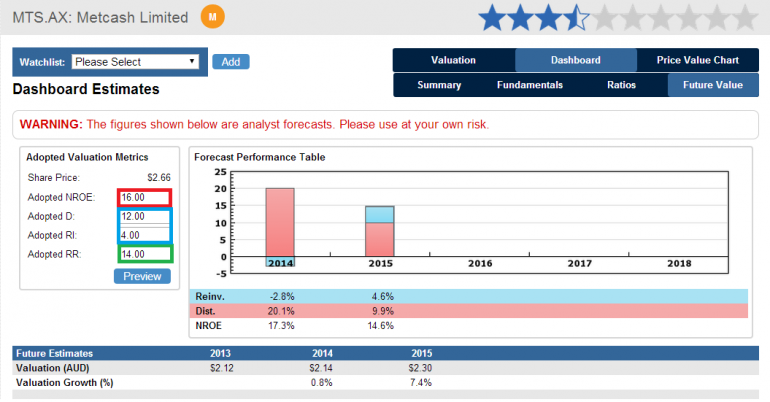Click the 0.8% valuation growth cell
This screenshot has width=770, height=402.
coord(322,383)
